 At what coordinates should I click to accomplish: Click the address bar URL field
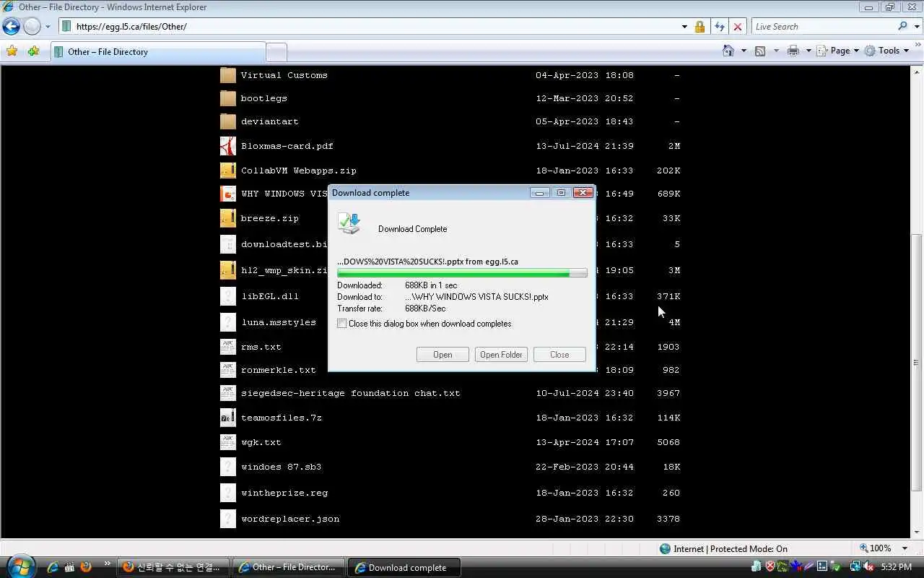[x=370, y=27]
